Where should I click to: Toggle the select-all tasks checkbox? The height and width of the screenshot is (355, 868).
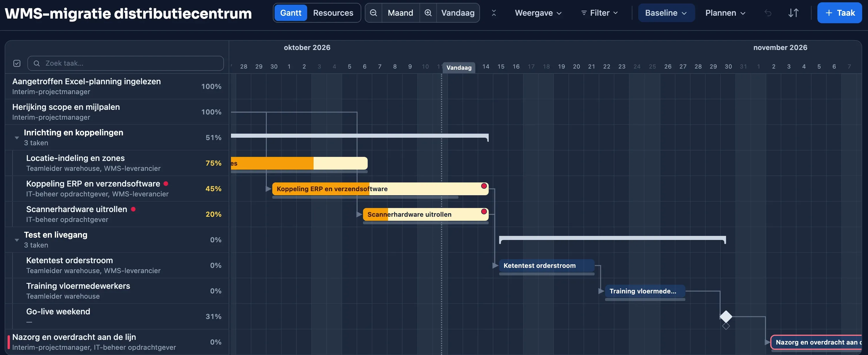pos(17,63)
